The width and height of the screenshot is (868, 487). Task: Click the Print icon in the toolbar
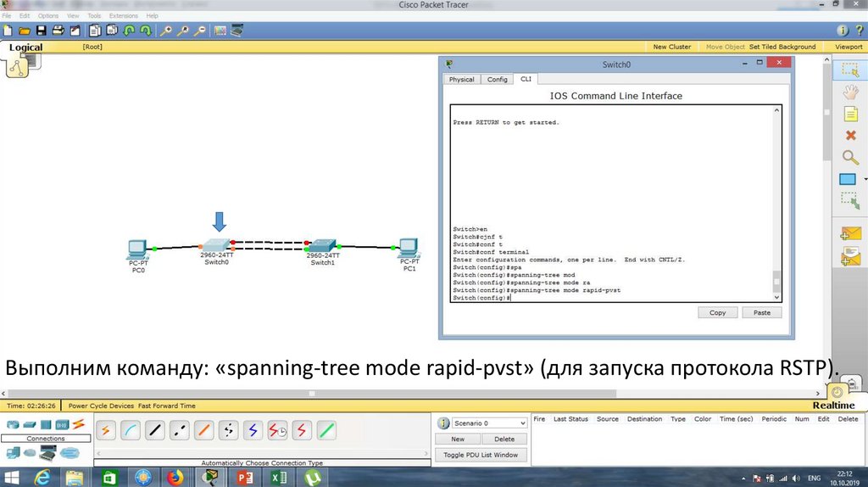coord(58,31)
